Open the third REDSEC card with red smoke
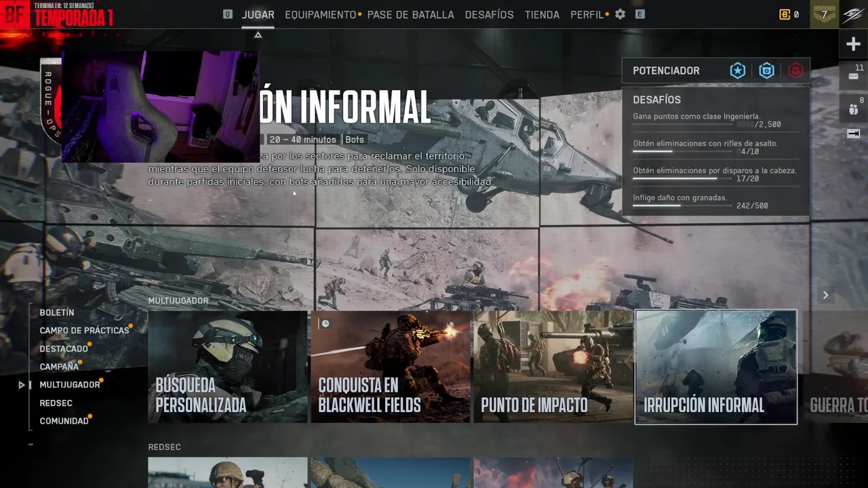The height and width of the screenshot is (488, 868). coord(553,472)
